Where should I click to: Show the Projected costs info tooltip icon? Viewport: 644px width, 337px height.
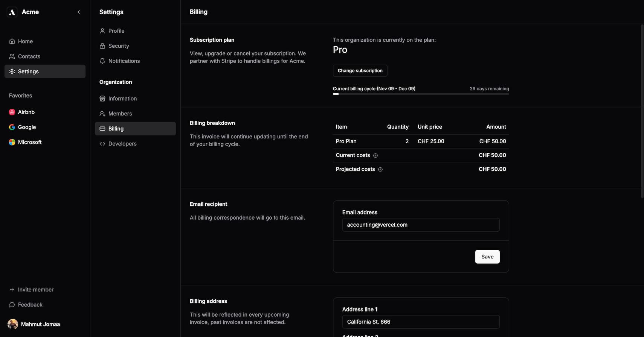380,169
